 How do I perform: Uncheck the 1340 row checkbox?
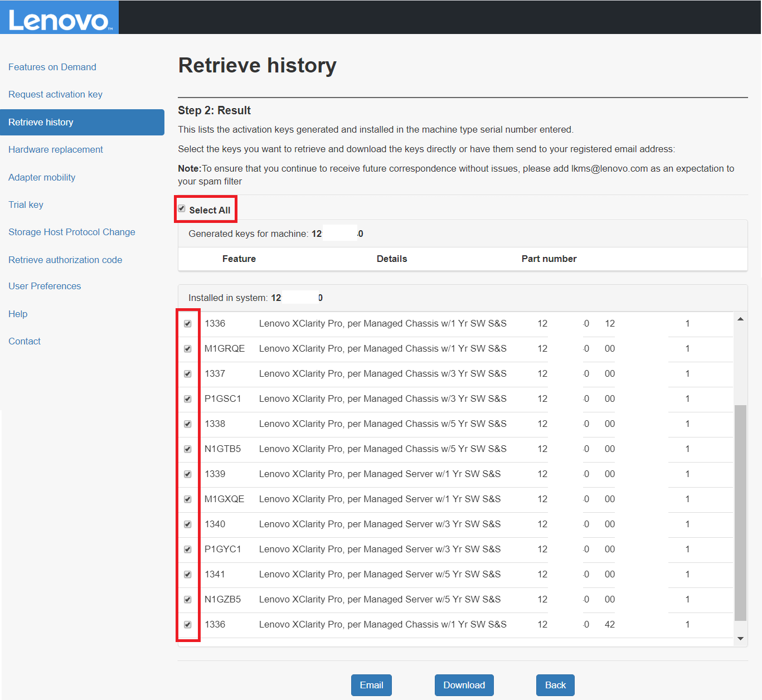click(x=188, y=524)
